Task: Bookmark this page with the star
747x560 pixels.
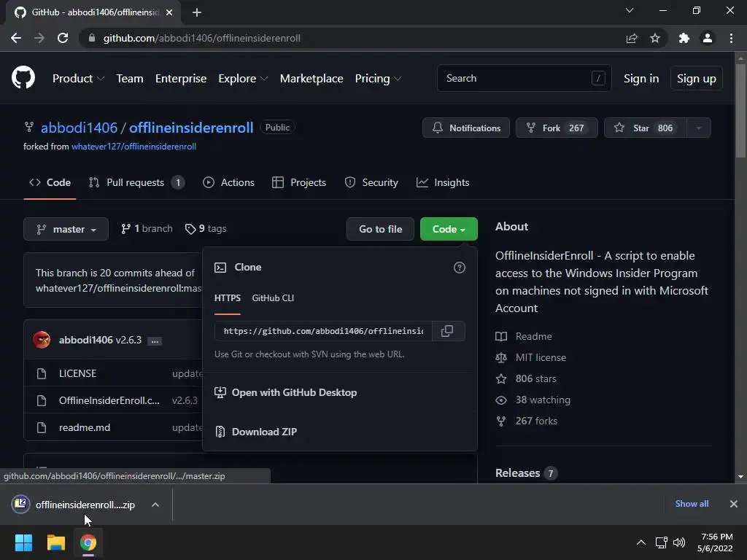Action: (x=655, y=38)
